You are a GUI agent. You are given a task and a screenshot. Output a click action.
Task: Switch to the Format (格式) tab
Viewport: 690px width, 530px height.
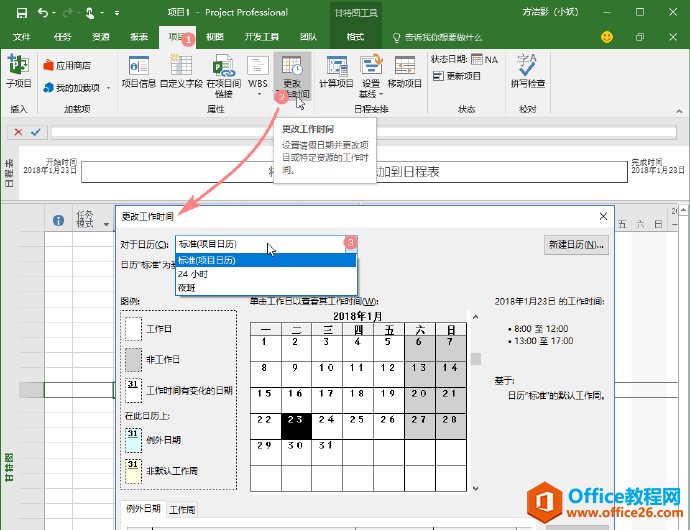tap(355, 37)
